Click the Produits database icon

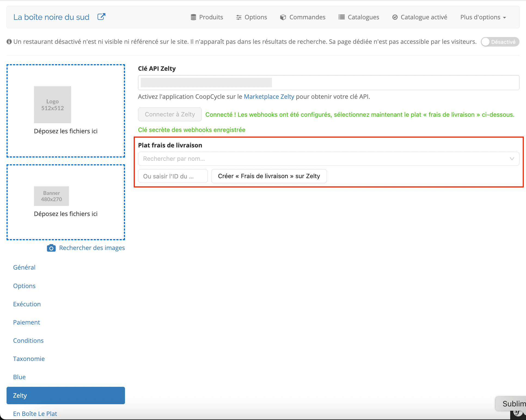pos(193,17)
